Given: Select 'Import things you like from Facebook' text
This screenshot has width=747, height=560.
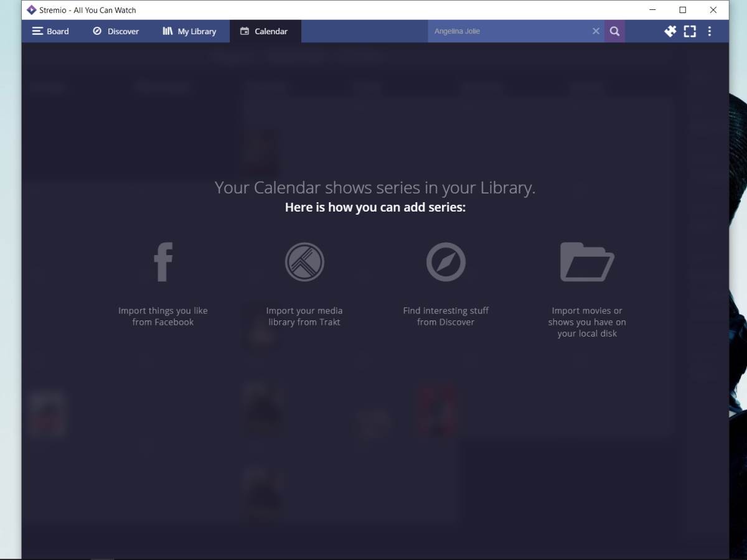Looking at the screenshot, I should pyautogui.click(x=163, y=316).
